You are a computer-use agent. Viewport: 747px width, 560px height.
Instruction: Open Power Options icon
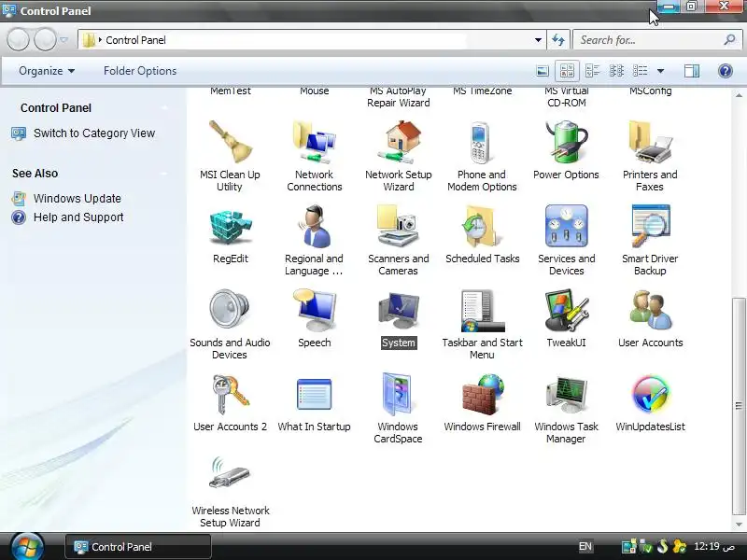tap(566, 150)
